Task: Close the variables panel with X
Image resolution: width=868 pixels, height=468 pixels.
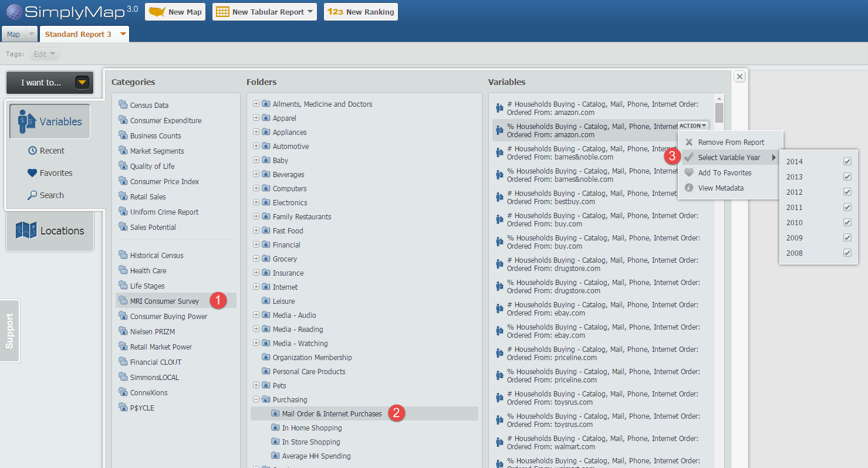Action: pos(739,76)
